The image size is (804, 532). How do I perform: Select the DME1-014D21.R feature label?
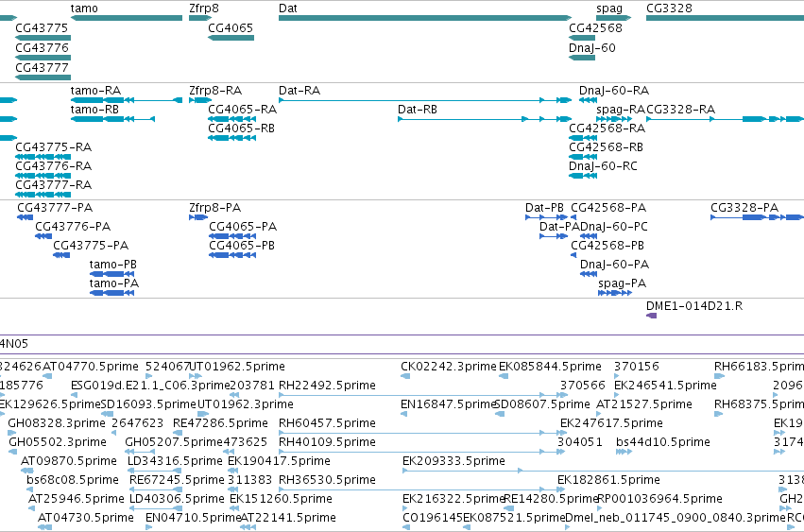coord(694,306)
